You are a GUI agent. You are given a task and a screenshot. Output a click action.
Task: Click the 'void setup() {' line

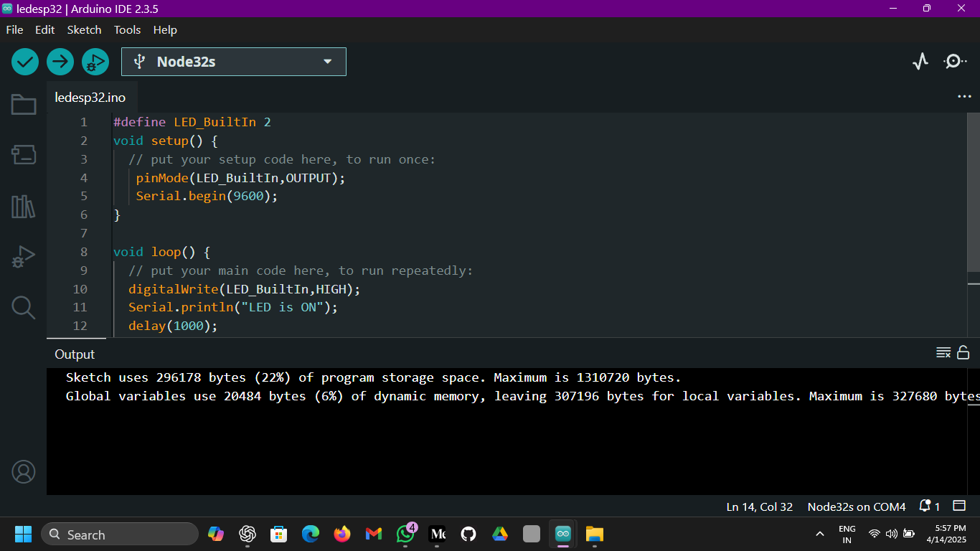click(165, 141)
